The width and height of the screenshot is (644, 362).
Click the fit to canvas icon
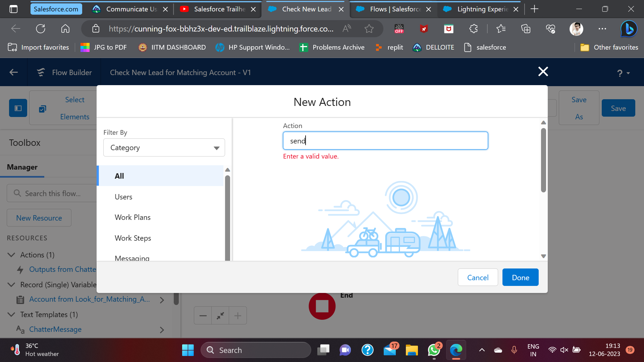pyautogui.click(x=220, y=316)
